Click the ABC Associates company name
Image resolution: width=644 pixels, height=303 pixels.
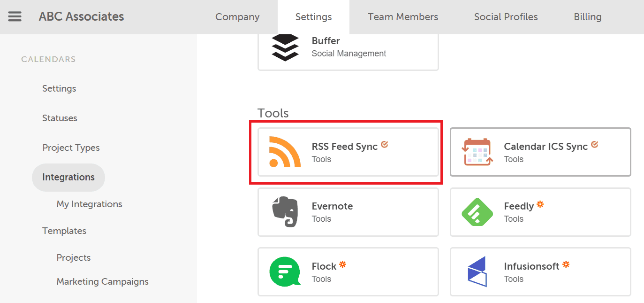click(82, 16)
